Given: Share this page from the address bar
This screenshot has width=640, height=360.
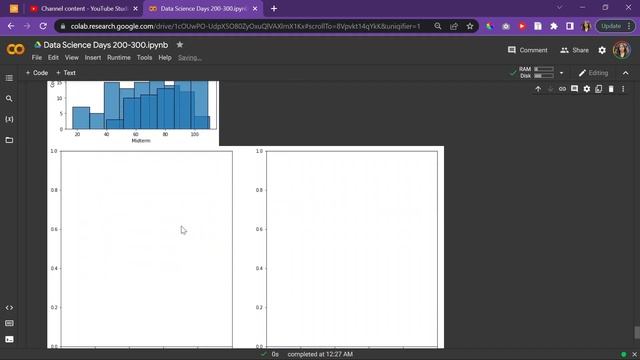Looking at the screenshot, I should tap(454, 26).
